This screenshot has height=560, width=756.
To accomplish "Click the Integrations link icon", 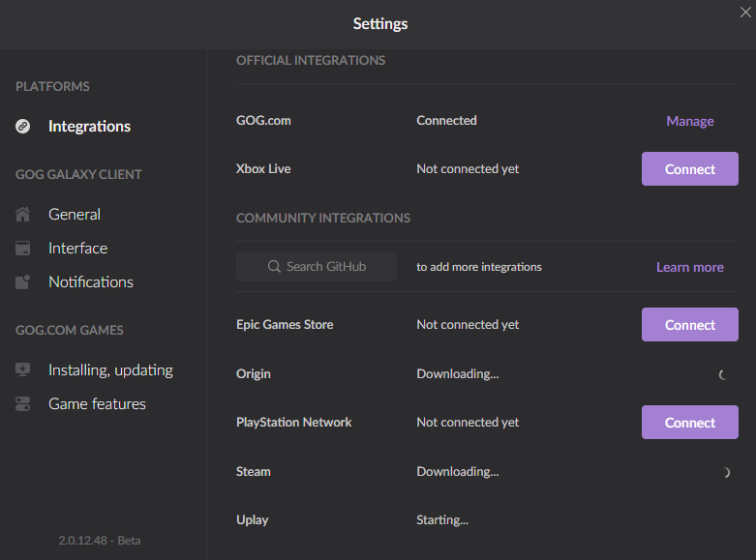I will [x=23, y=127].
